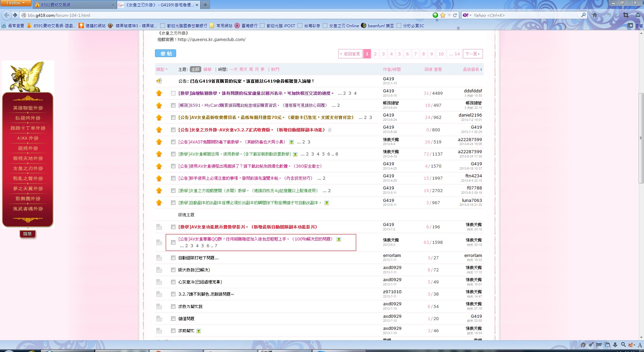The width and height of the screenshot is (644, 352).
Task: Check the box for 版大救我 thread
Action: point(173,270)
